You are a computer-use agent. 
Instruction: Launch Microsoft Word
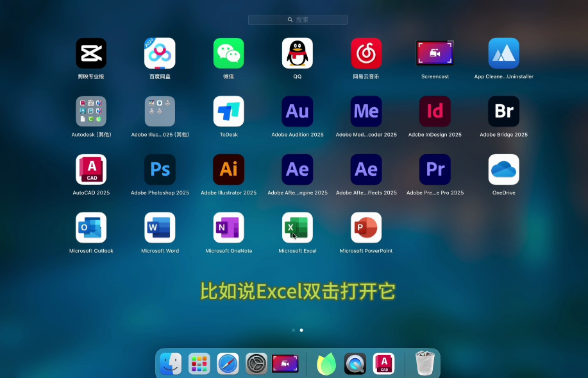pos(160,228)
